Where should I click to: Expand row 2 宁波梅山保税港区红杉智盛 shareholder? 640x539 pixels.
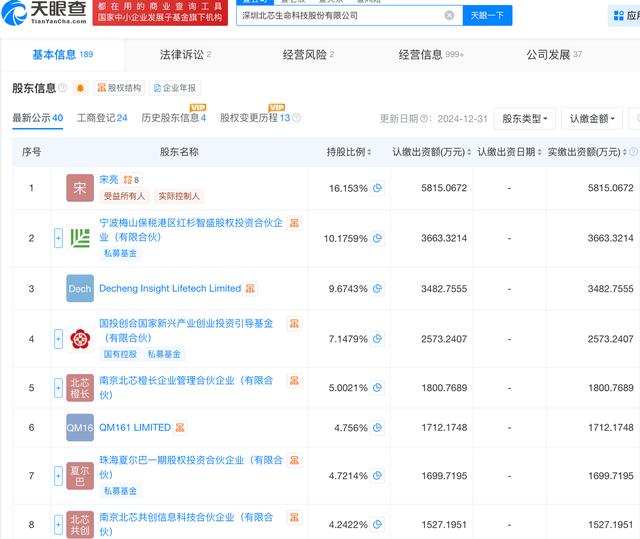tap(58, 238)
